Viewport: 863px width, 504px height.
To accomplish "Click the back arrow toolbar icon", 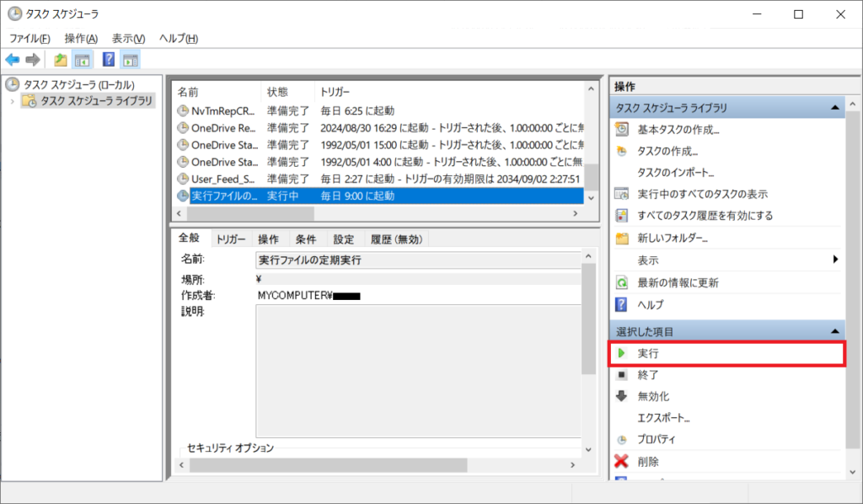I will point(12,60).
